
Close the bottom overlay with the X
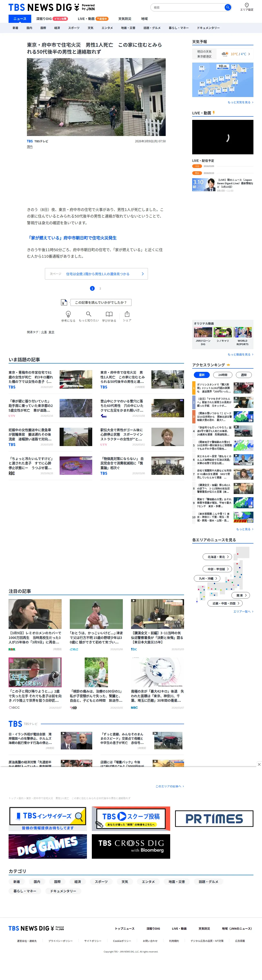259,764
